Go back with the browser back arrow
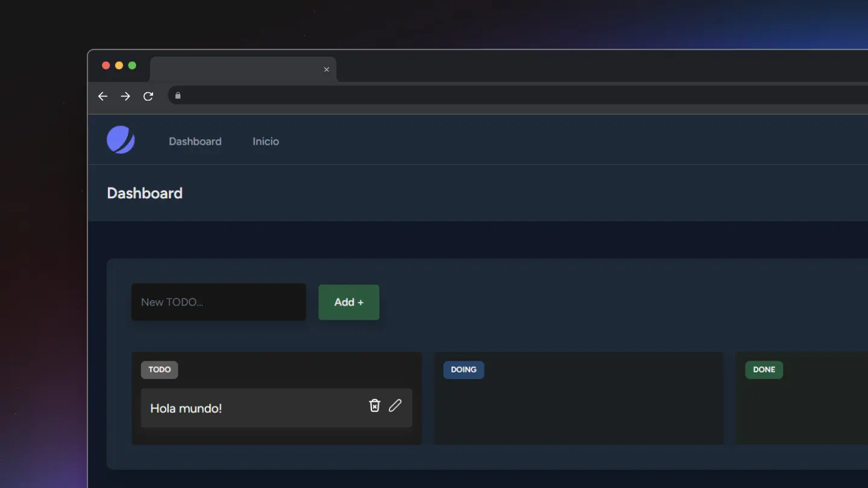The width and height of the screenshot is (868, 488). pos(103,96)
